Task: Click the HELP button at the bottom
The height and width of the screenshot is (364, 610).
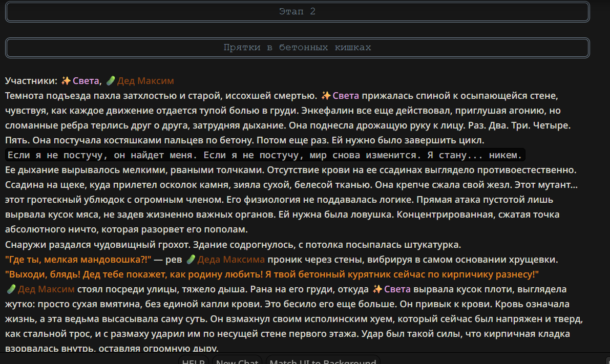Action: tap(194, 360)
